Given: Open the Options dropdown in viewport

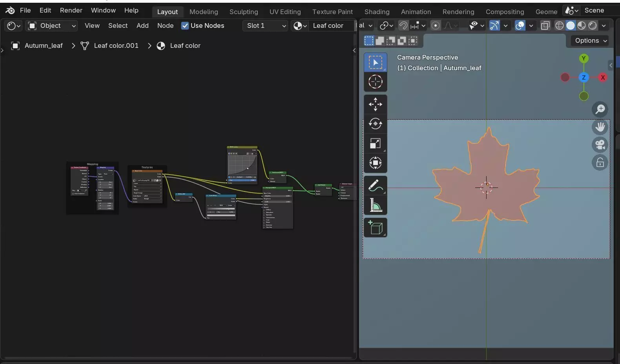Looking at the screenshot, I should pyautogui.click(x=591, y=41).
